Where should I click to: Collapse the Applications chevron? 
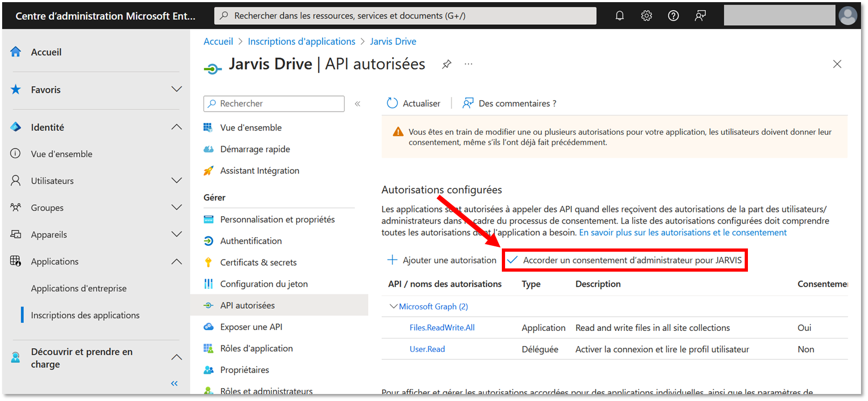(176, 261)
